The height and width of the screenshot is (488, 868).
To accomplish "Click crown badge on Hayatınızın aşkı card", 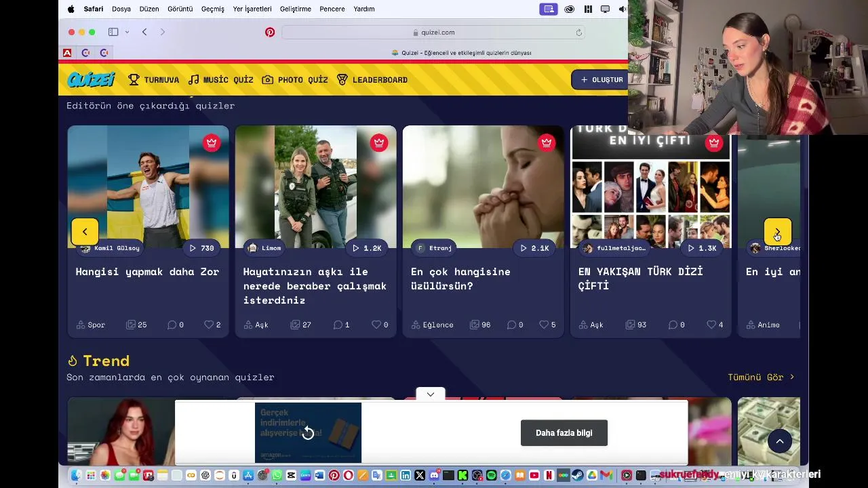I will [x=379, y=142].
